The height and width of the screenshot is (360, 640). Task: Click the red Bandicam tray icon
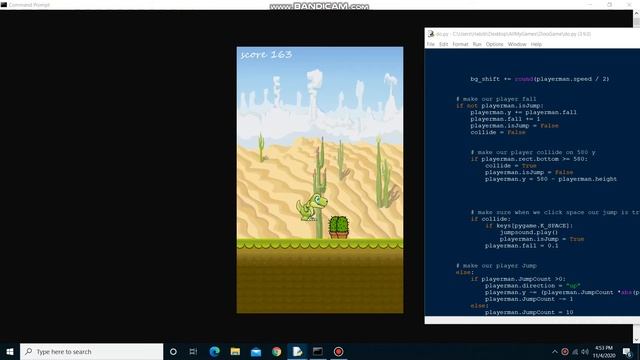[x=565, y=351]
